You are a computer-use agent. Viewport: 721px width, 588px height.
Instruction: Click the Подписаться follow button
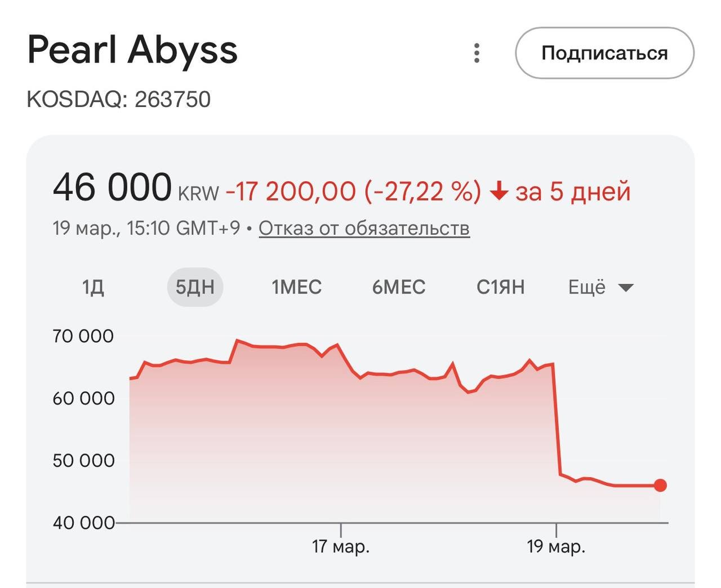[604, 53]
